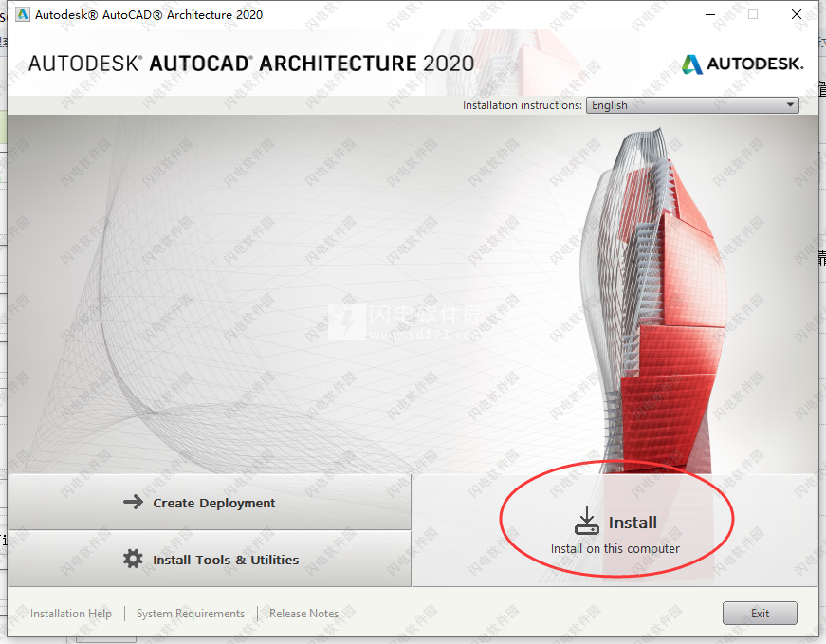Click the 'Install on this computer' caption
The width and height of the screenshot is (826, 644).
pyautogui.click(x=615, y=548)
